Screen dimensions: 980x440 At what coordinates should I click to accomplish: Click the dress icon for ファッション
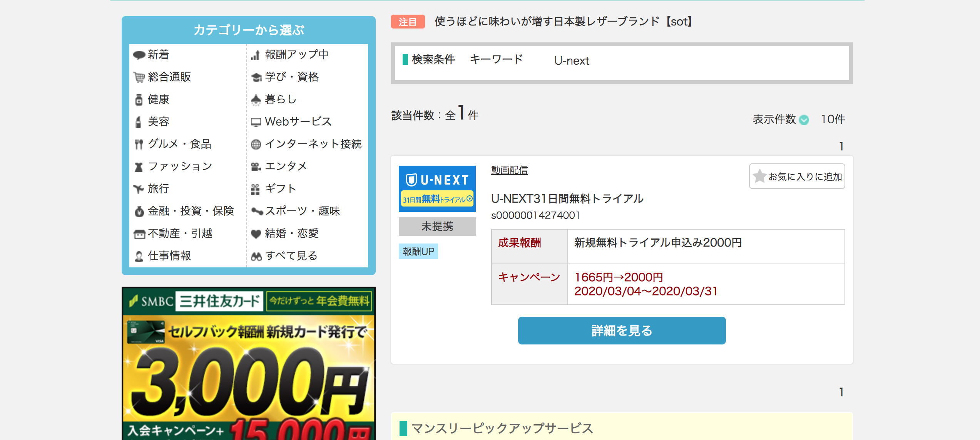139,167
